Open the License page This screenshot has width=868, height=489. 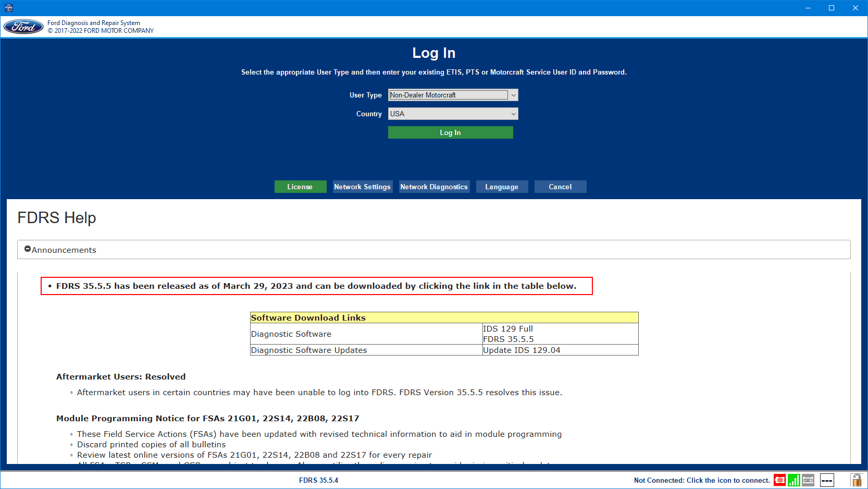tap(300, 187)
